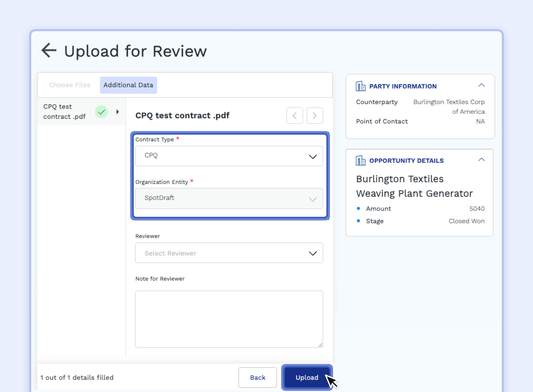Image resolution: width=533 pixels, height=392 pixels.
Task: Select the Additional Data tab
Action: coord(128,85)
